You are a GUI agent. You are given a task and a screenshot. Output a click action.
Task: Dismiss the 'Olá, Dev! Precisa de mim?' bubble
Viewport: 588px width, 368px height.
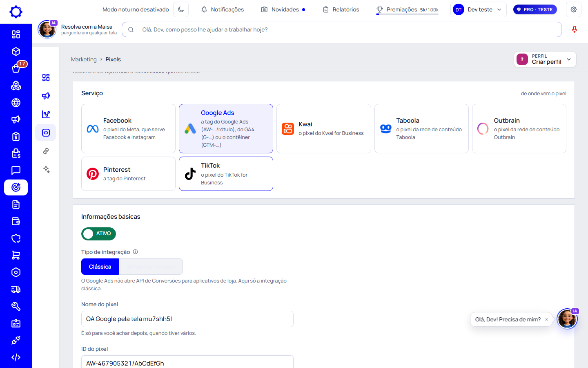[546, 320]
